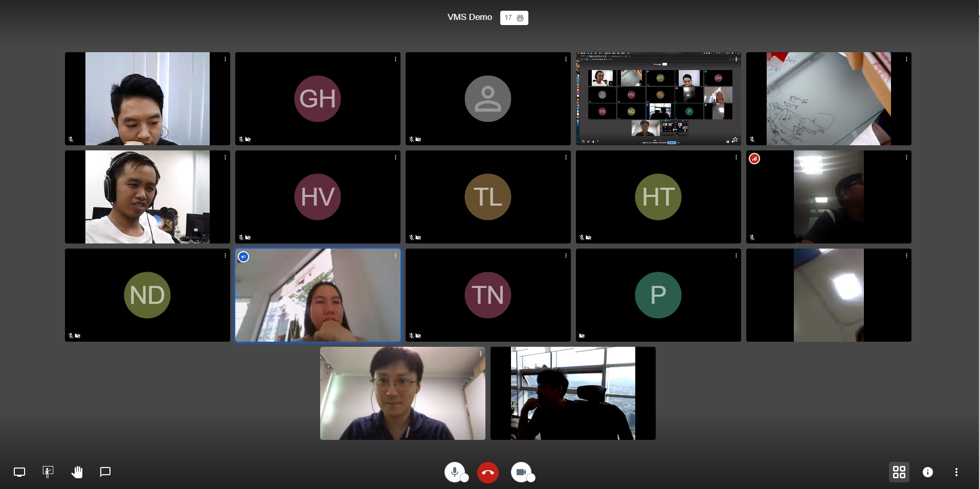
Task: Click the presenter mode icon
Action: pyautogui.click(x=48, y=472)
